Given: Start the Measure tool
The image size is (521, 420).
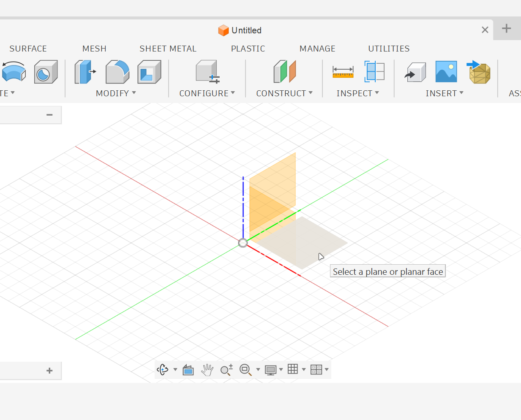Looking at the screenshot, I should [343, 72].
